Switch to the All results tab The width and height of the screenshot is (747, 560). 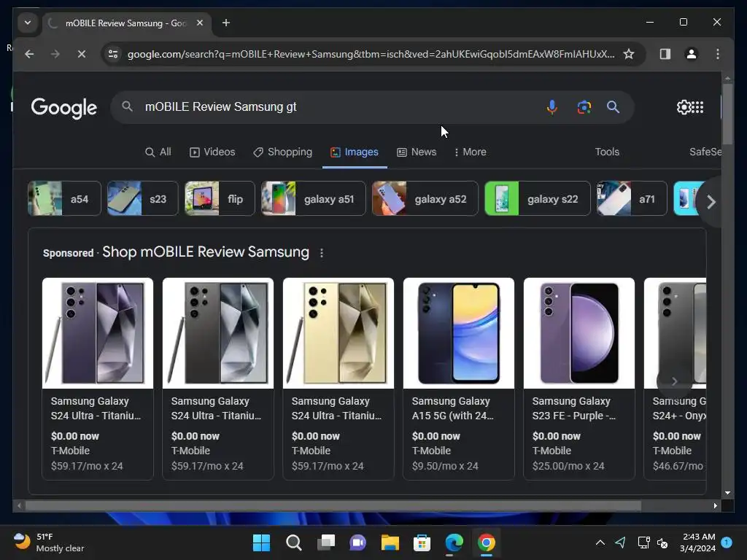(158, 152)
